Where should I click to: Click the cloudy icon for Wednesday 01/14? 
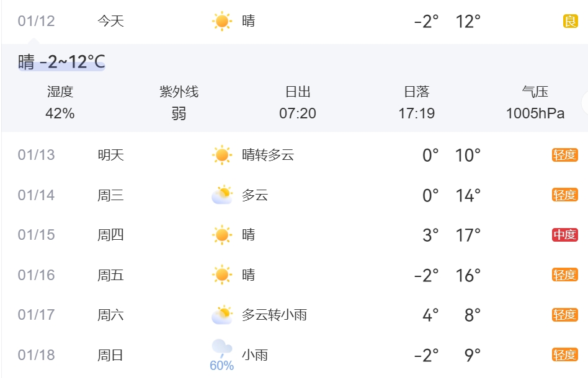click(x=221, y=195)
